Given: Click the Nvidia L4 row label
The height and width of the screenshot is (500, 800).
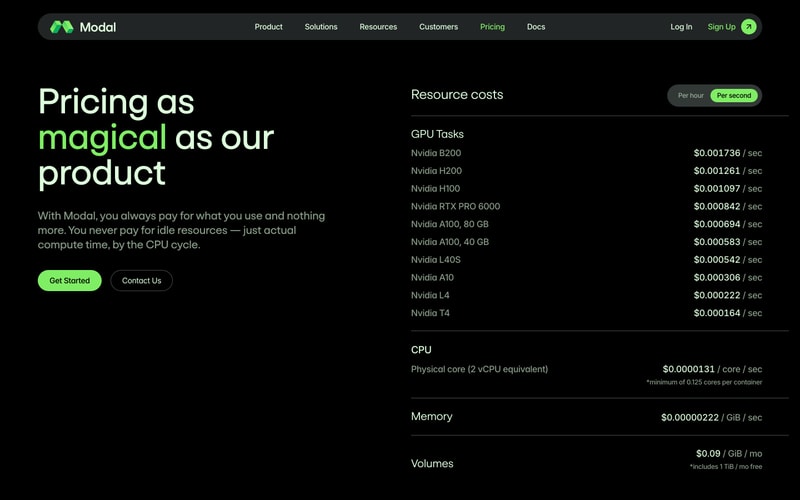Looking at the screenshot, I should coord(430,295).
